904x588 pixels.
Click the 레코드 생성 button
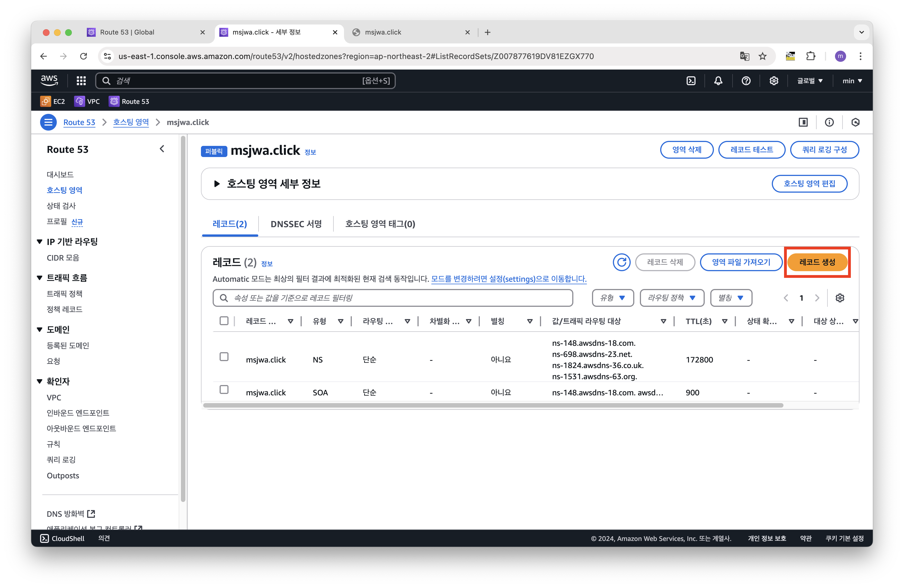point(817,262)
